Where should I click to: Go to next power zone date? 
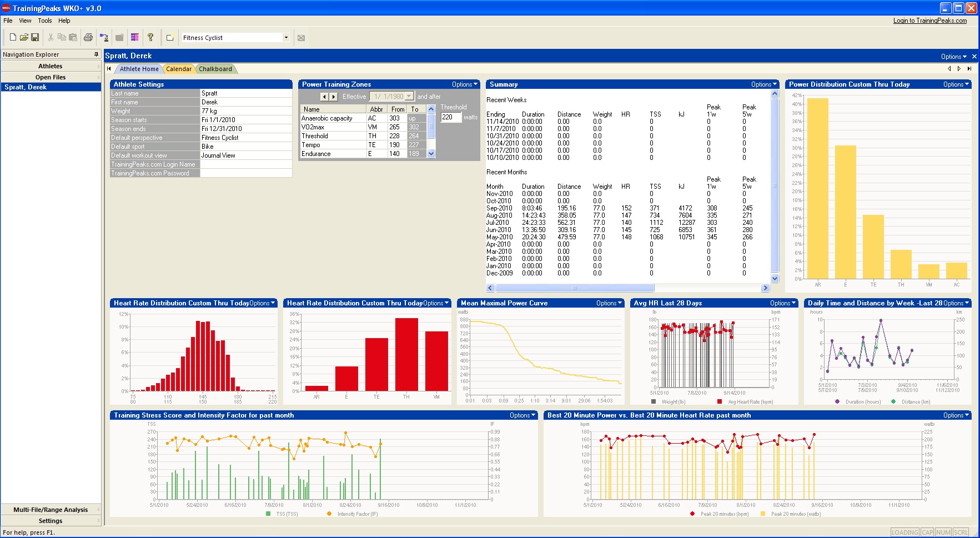coord(333,97)
